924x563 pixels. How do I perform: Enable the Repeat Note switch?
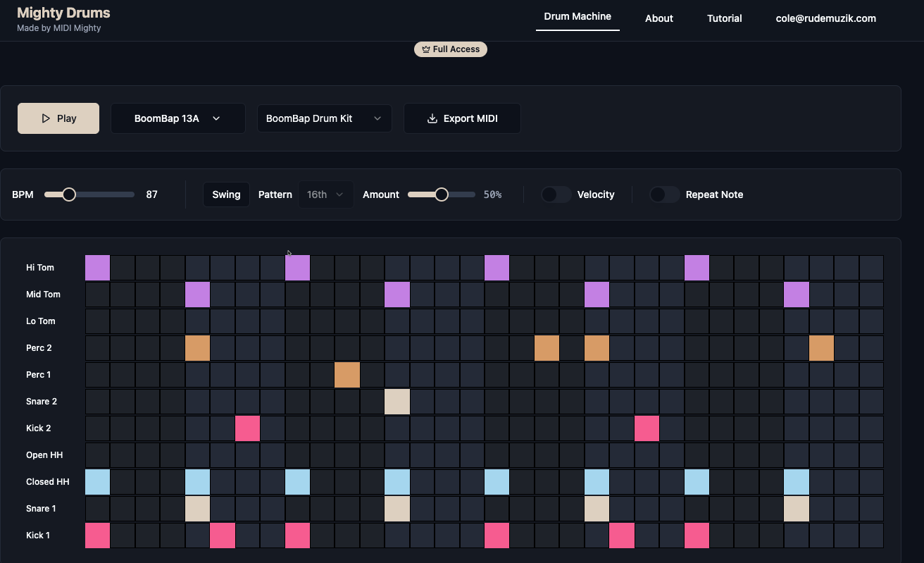[664, 194]
